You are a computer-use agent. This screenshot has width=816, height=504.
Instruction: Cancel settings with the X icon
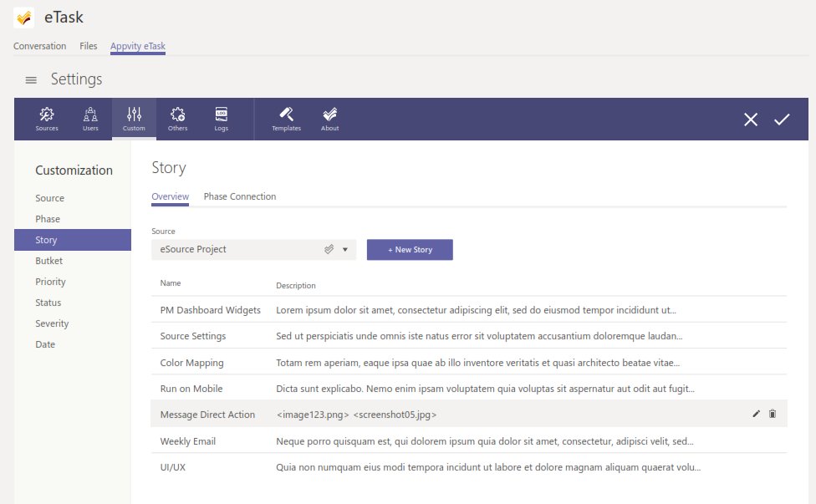coord(751,120)
